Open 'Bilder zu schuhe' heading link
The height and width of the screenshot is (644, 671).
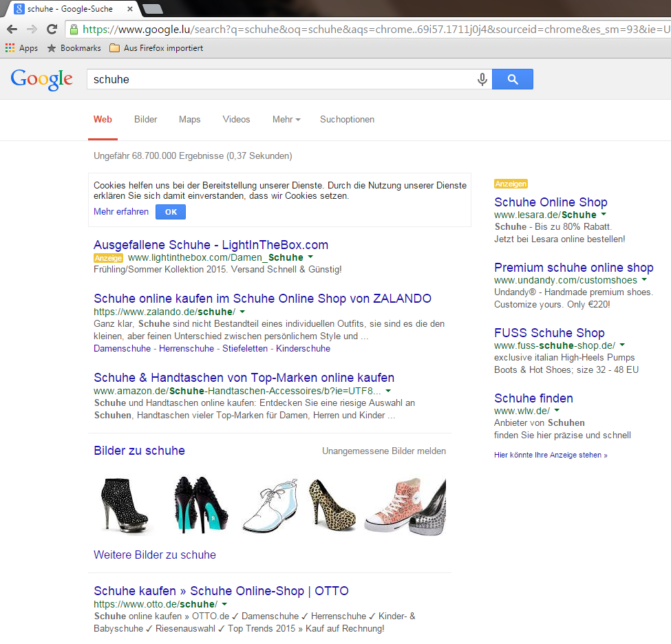(x=139, y=451)
